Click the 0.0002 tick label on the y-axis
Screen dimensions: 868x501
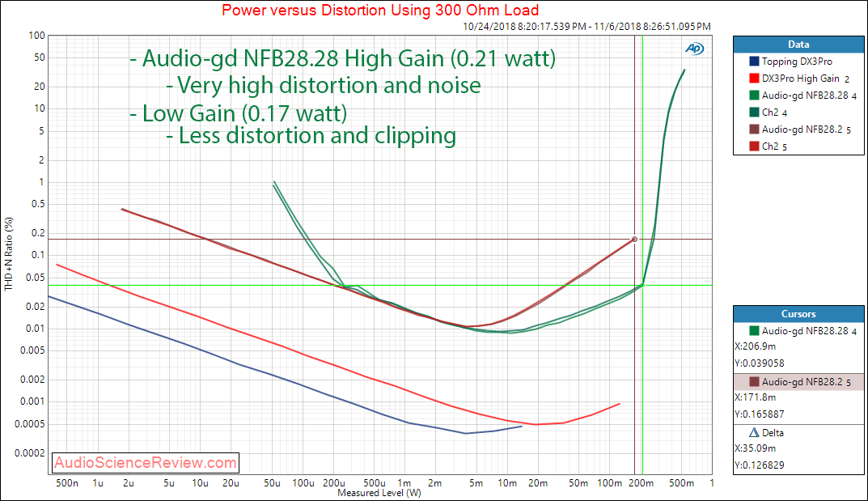tap(30, 452)
